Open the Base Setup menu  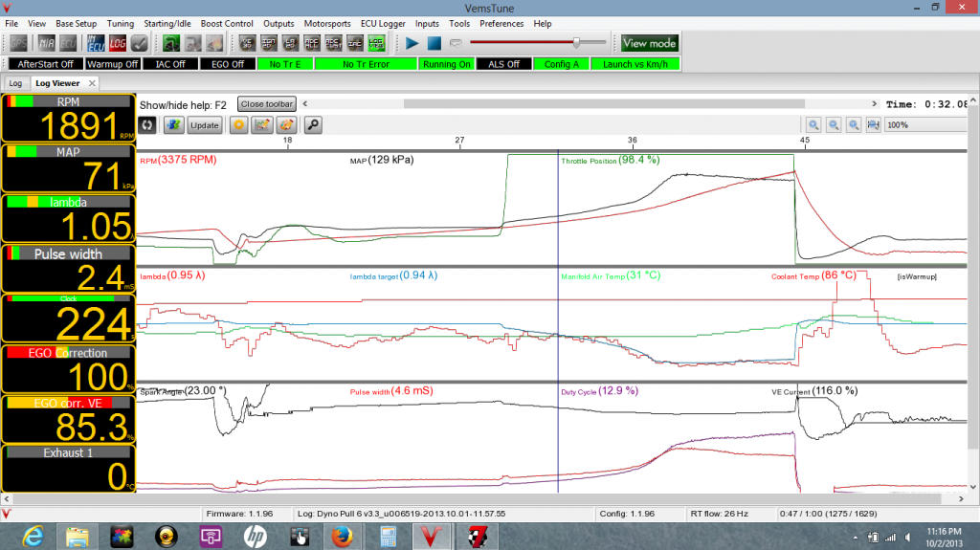[x=77, y=23]
